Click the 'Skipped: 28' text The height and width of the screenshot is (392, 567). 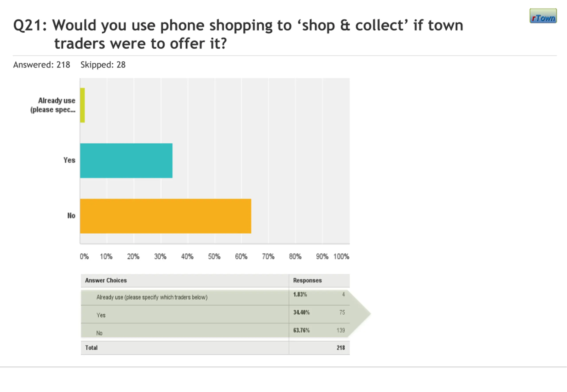pyautogui.click(x=103, y=65)
